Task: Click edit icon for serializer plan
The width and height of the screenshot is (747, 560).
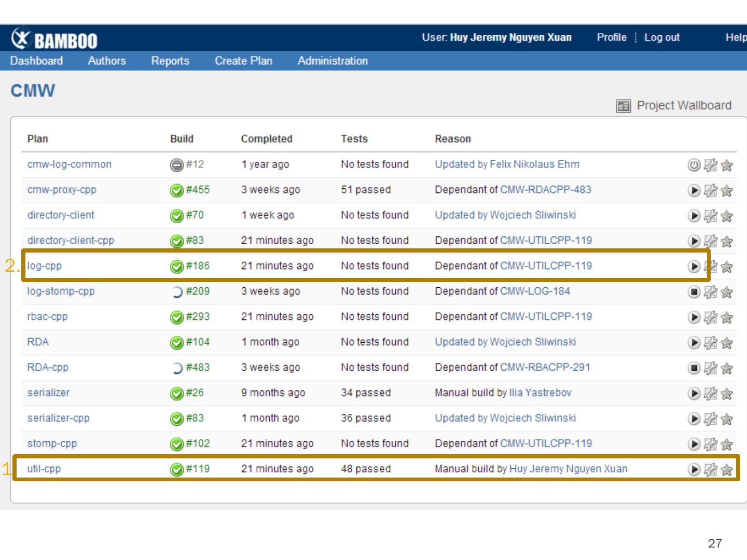Action: tap(710, 394)
